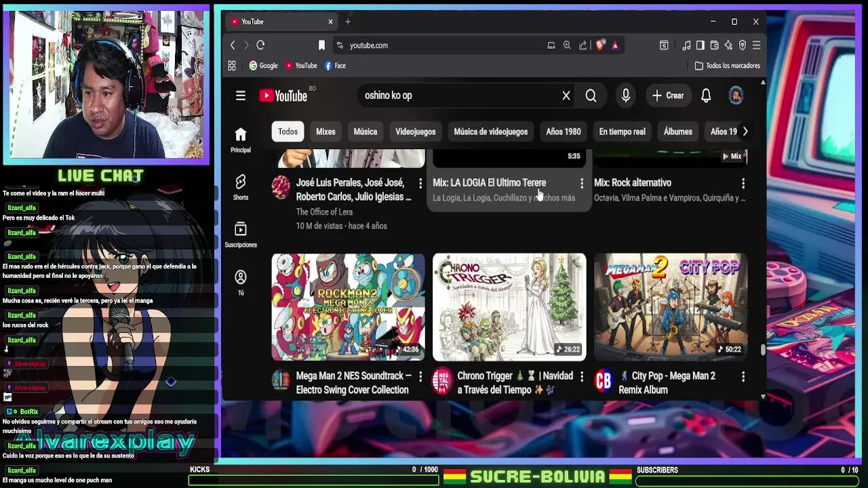Image resolution: width=868 pixels, height=488 pixels.
Task: Open the Mix: LA LOGIA El Ultimo Terere title
Action: [x=490, y=183]
